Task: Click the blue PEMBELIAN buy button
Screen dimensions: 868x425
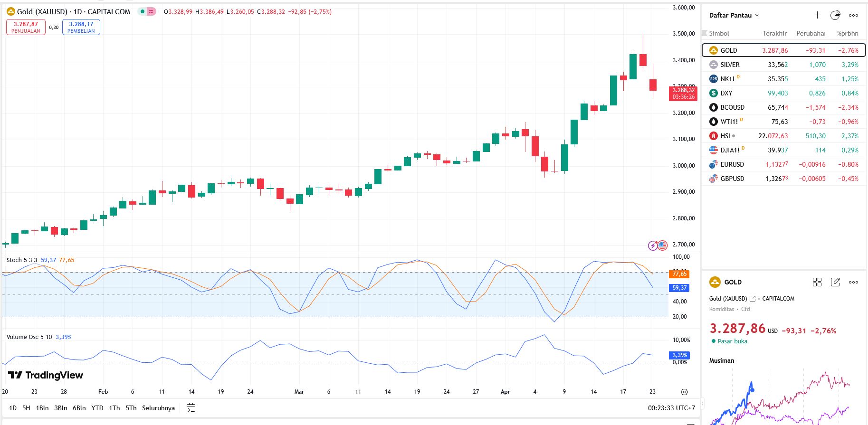Action: click(x=81, y=27)
